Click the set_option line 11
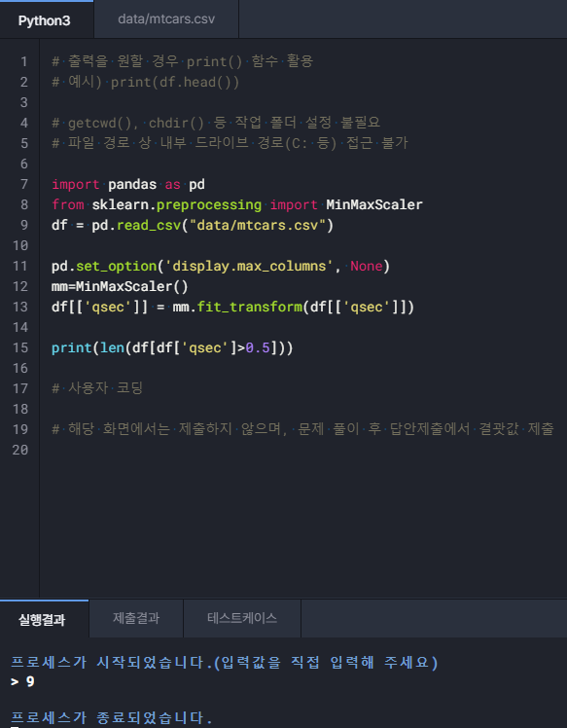The height and width of the screenshot is (728, 567). tap(221, 266)
